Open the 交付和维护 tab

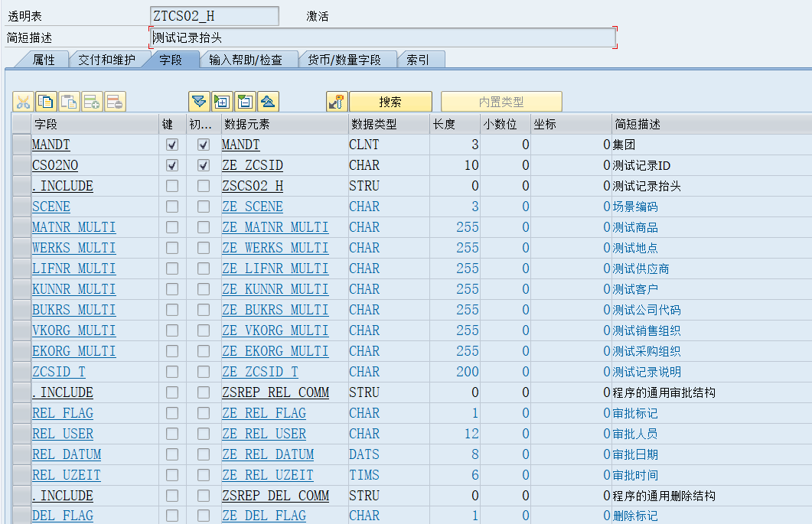(106, 60)
